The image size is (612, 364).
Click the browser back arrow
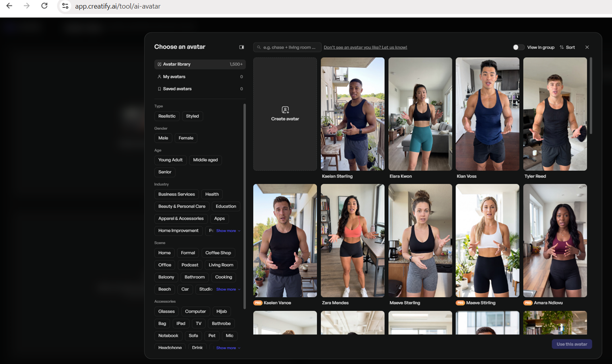coord(9,6)
